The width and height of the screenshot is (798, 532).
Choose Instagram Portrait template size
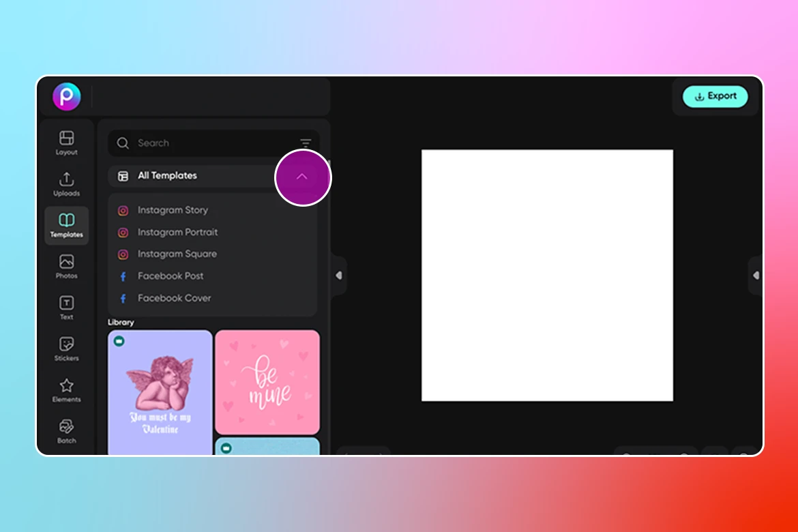click(177, 232)
